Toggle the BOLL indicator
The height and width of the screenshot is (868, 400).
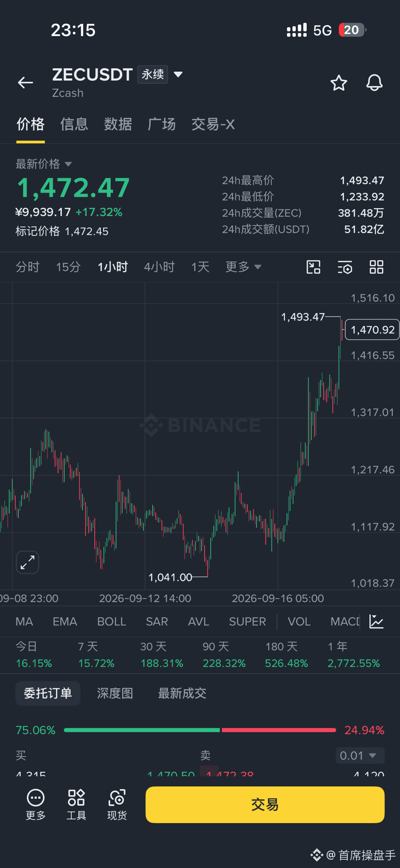pyautogui.click(x=112, y=622)
